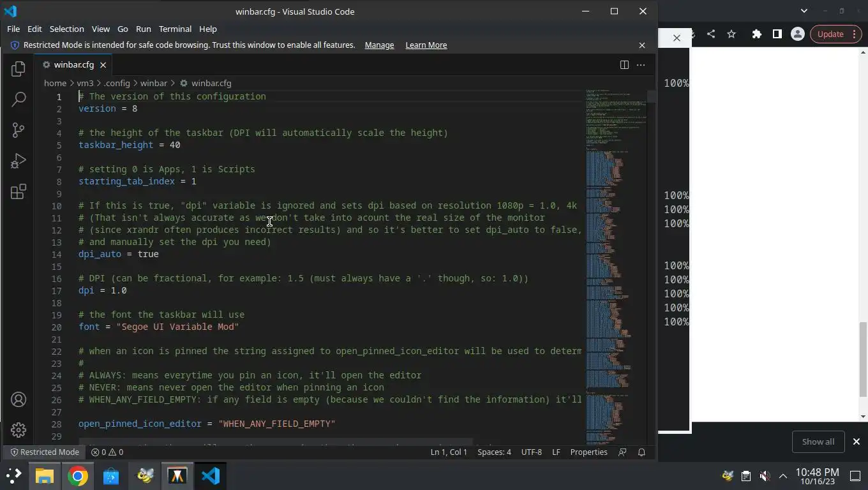868x490 pixels.
Task: Open the Extensions view in VS Code
Action: 19,191
